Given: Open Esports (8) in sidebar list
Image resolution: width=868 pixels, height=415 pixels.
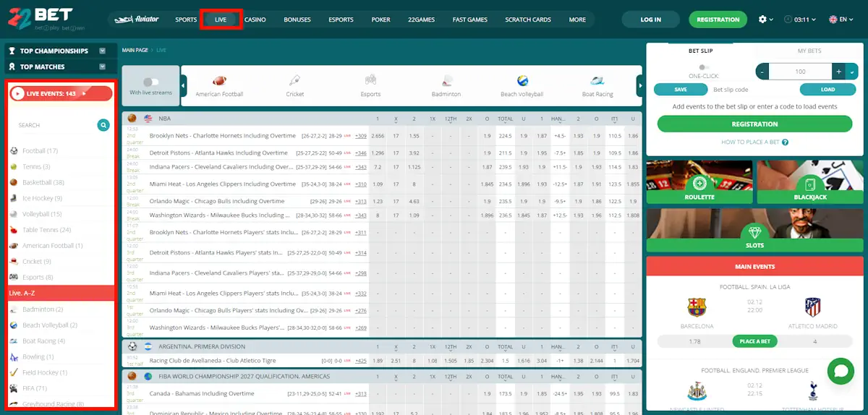Looking at the screenshot, I should [38, 278].
